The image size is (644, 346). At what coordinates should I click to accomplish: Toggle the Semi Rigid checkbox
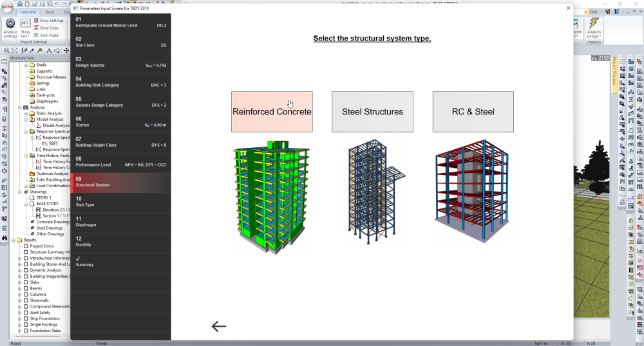35,35
